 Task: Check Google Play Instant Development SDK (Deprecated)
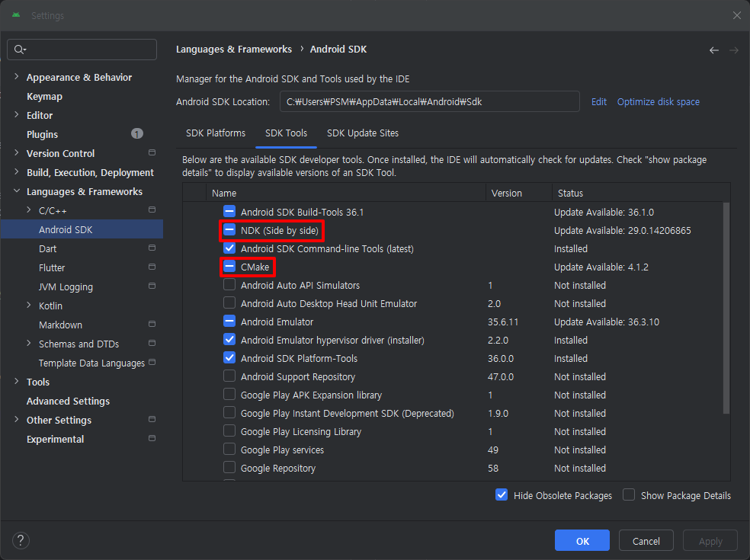[229, 413]
